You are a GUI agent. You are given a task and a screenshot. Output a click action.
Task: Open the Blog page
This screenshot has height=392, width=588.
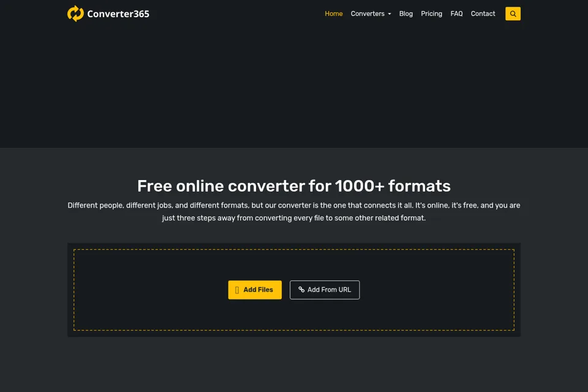(405, 14)
